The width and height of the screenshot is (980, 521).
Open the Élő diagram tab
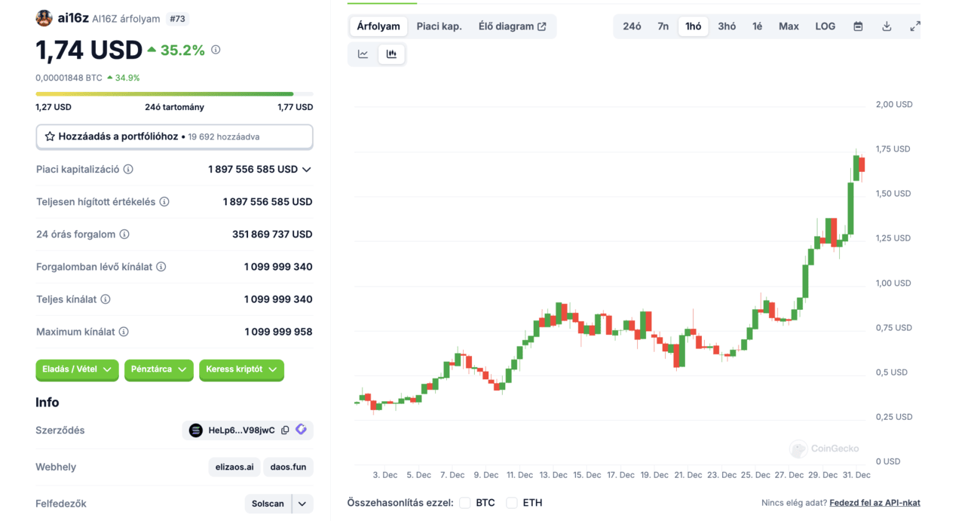point(513,26)
